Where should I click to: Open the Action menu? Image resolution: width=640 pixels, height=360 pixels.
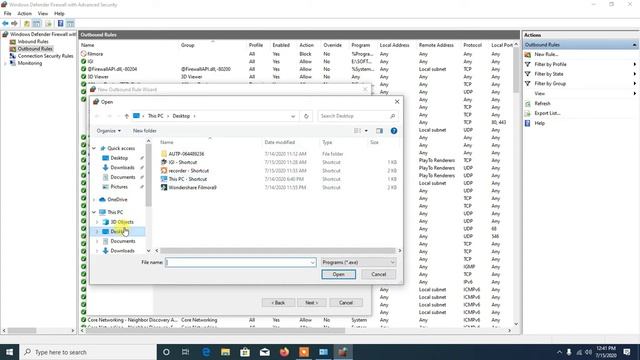(24, 13)
